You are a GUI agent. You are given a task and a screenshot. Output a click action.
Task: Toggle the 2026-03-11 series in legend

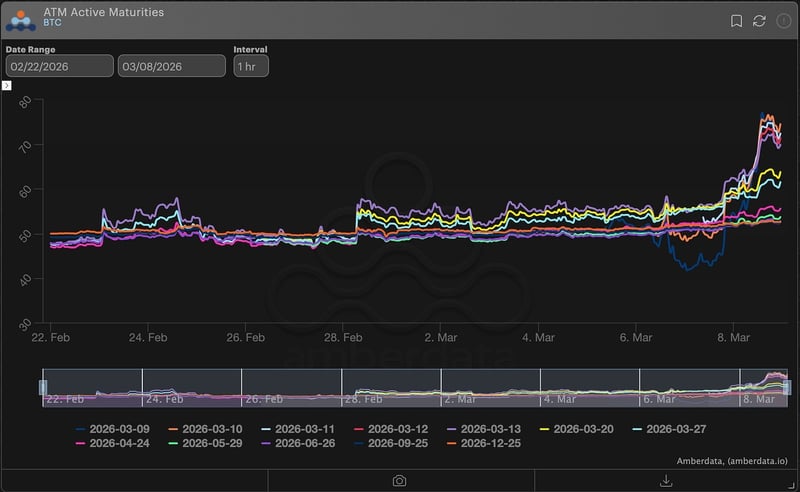pos(298,429)
